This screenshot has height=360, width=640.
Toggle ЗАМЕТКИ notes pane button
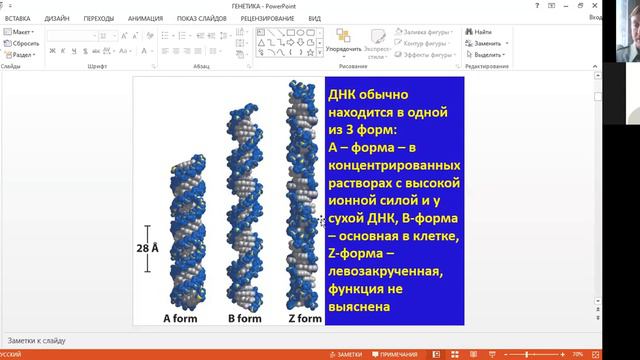(346, 354)
